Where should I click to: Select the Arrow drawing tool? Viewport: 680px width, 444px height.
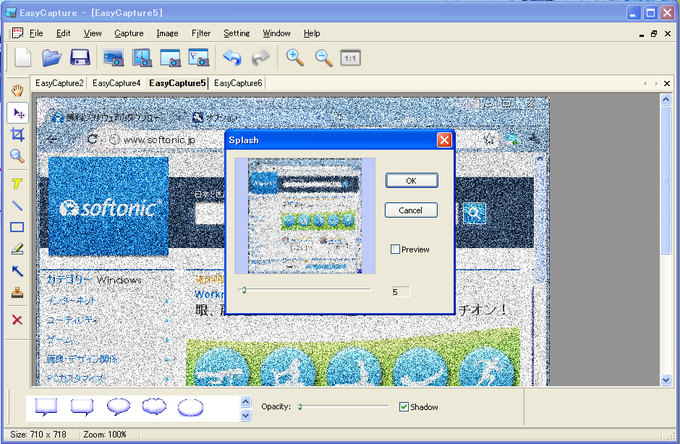pos(17,271)
